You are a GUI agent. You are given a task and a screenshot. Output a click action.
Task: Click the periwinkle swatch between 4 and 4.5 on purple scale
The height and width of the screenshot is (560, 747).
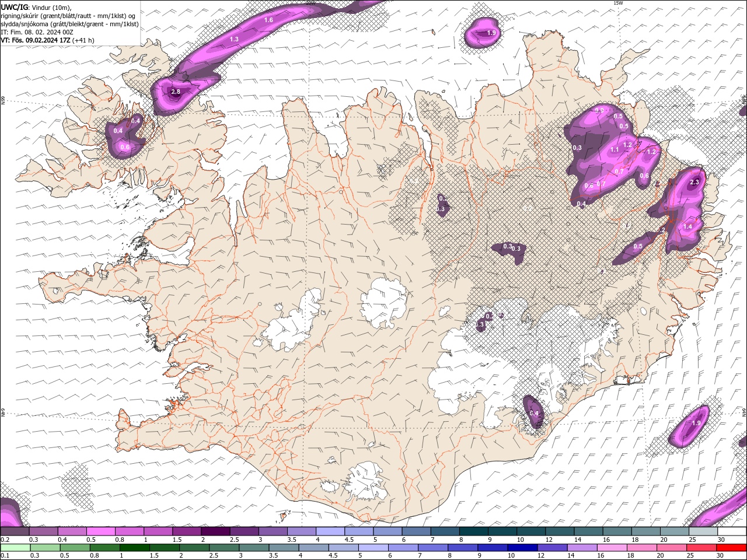[330, 531]
